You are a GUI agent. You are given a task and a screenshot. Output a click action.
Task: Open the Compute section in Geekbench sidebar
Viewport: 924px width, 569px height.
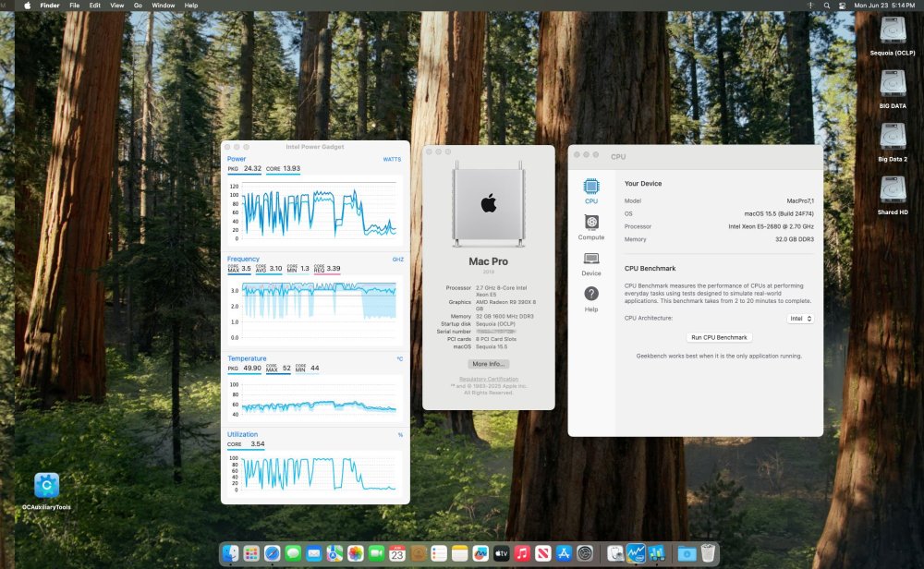591,227
